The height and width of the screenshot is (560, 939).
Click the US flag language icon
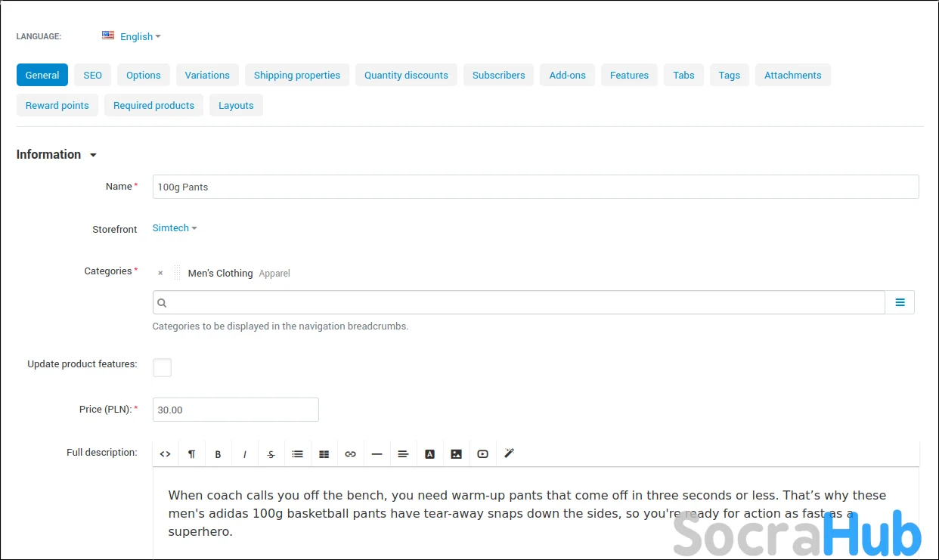click(108, 36)
